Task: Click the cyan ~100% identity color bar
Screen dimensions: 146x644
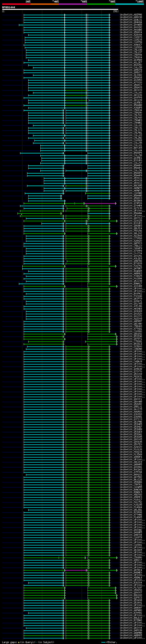Action: coord(130,4)
